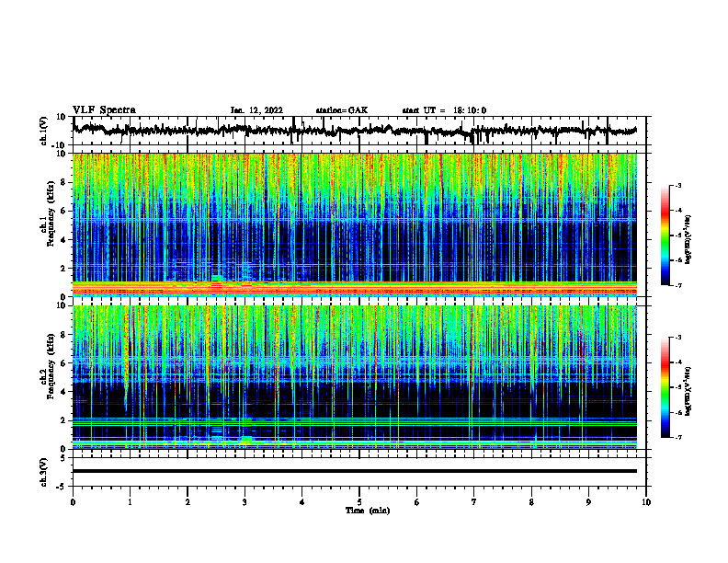728x563 pixels.
Task: Click the "VLF Spectra" plot title
Action: tap(104, 110)
